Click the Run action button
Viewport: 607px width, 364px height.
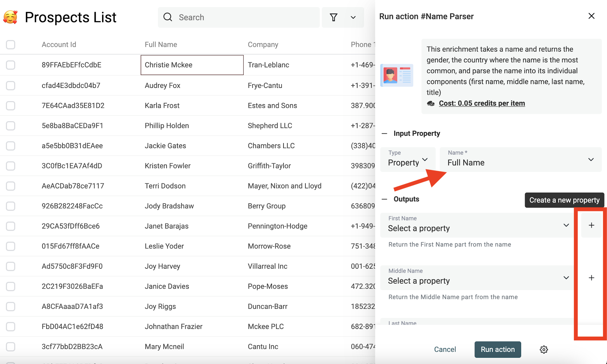pos(497,349)
